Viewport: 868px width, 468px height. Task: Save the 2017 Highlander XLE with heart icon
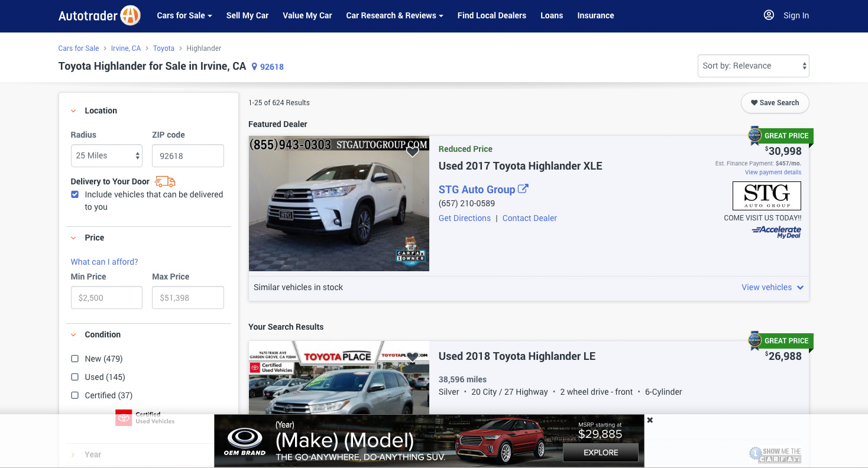413,152
